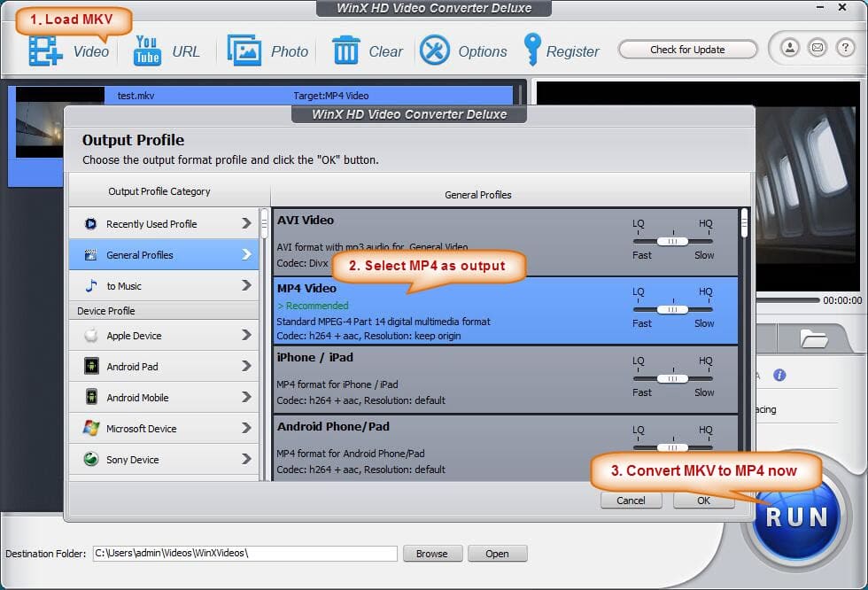Click the Clear toolbar label

[385, 51]
